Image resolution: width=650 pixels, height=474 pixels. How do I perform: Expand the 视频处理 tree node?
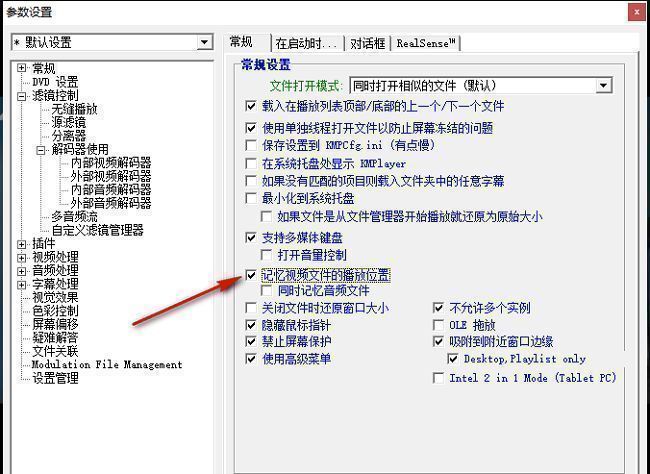coord(22,258)
